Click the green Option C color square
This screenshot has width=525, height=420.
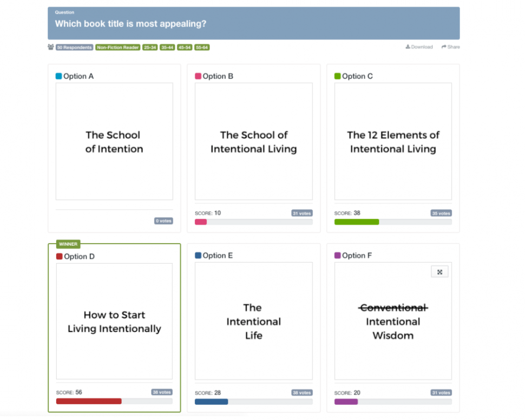[x=338, y=76]
